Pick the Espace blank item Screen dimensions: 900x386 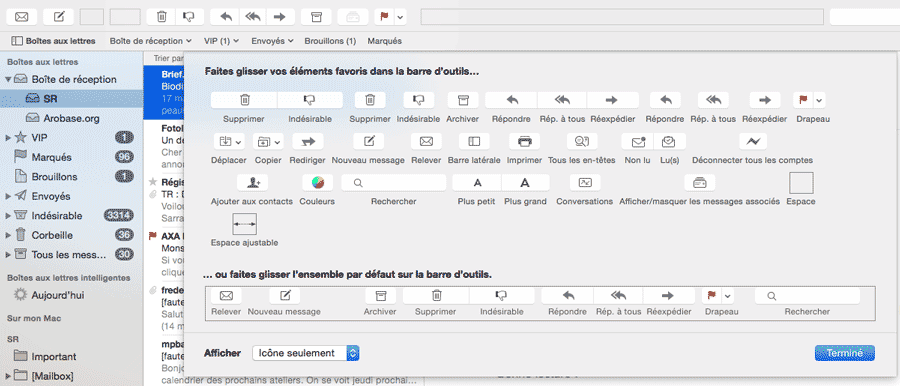(801, 183)
